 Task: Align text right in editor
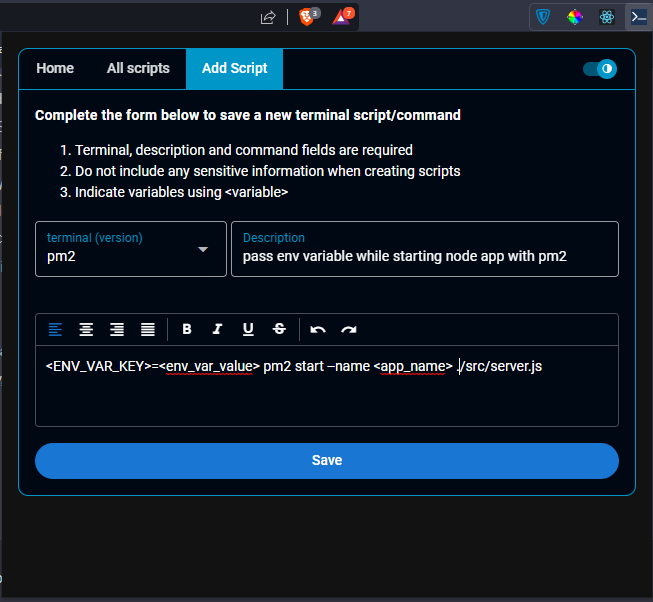(x=117, y=329)
